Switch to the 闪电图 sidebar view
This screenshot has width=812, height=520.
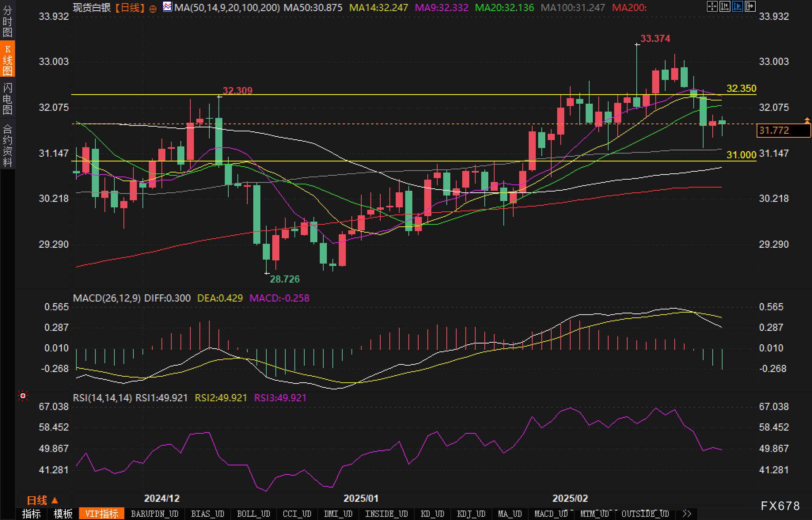pyautogui.click(x=8, y=99)
